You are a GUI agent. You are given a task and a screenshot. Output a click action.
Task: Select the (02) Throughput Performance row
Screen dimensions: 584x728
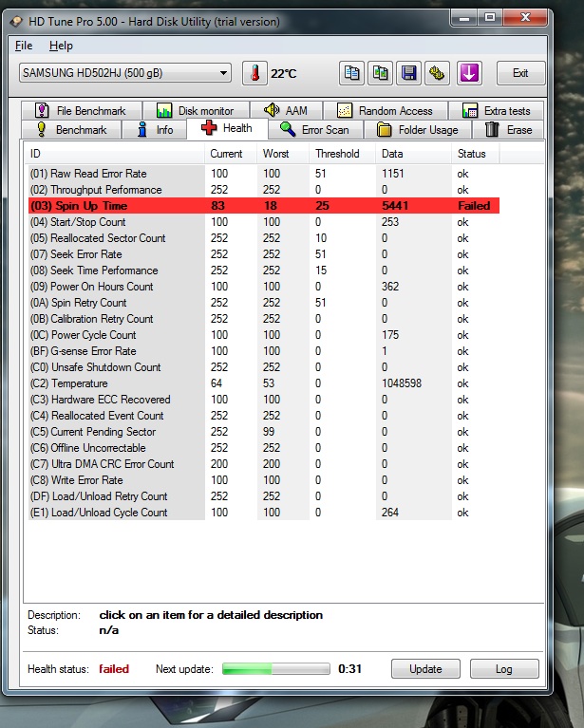point(264,190)
